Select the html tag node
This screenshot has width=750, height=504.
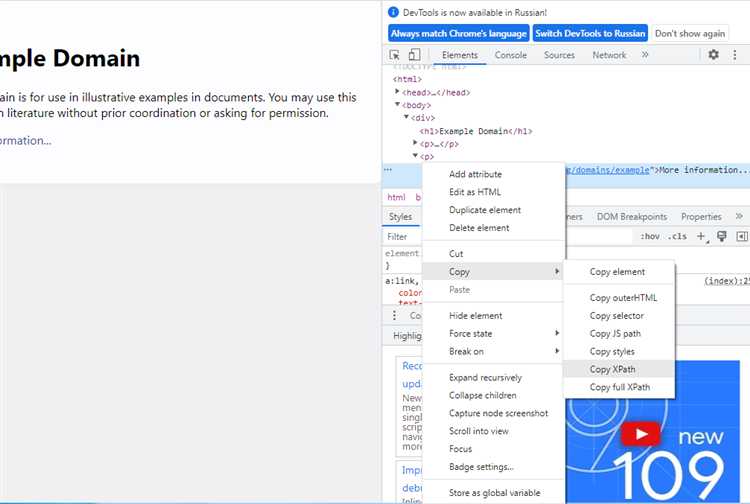click(407, 79)
